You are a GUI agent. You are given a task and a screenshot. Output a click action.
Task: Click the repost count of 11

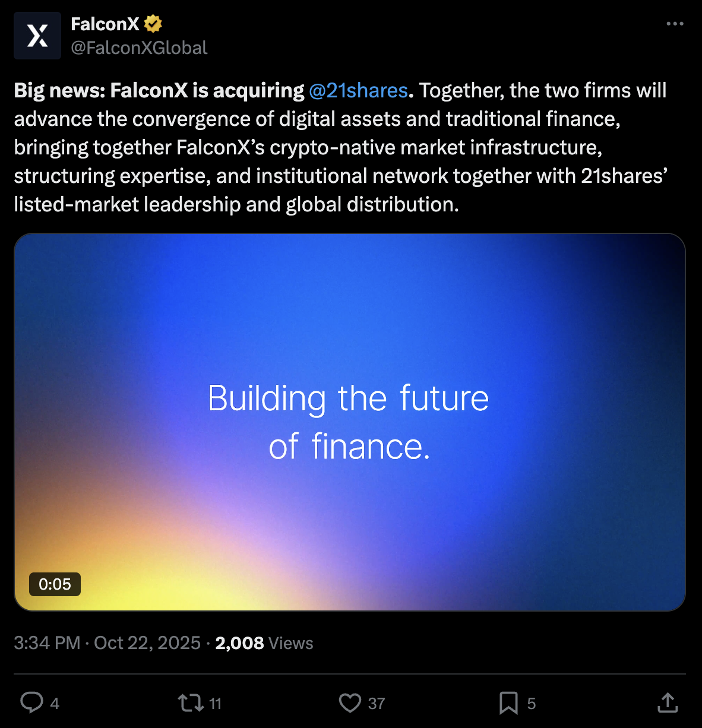click(215, 704)
